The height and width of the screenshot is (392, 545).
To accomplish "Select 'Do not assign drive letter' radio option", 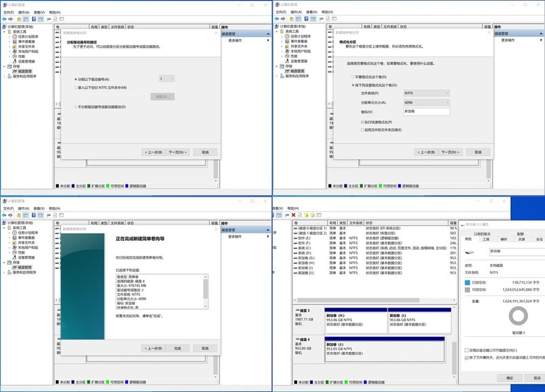I will pyautogui.click(x=75, y=107).
